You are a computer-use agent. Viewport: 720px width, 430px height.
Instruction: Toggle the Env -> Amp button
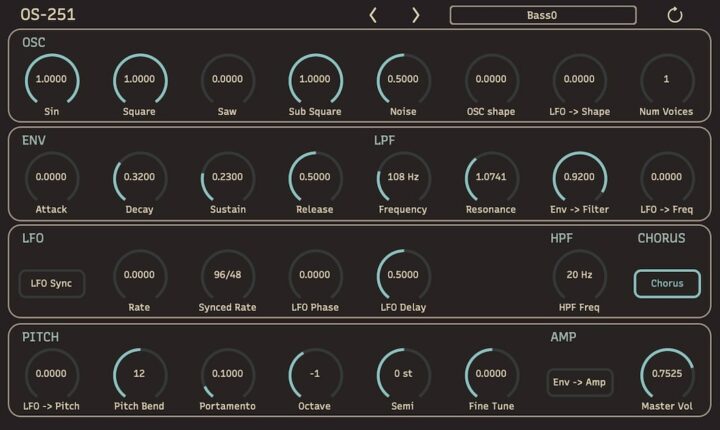pyautogui.click(x=579, y=381)
